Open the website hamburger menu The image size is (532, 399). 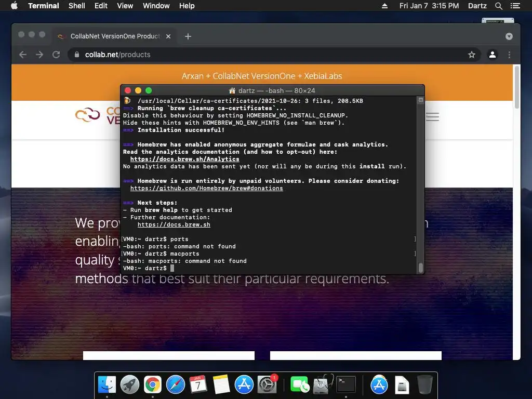click(432, 117)
